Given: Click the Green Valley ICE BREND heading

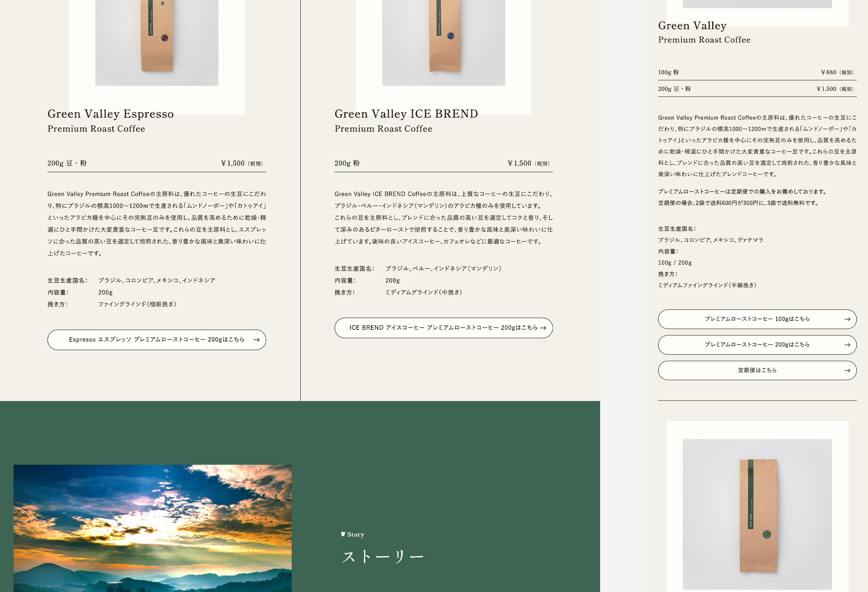Looking at the screenshot, I should [406, 114].
